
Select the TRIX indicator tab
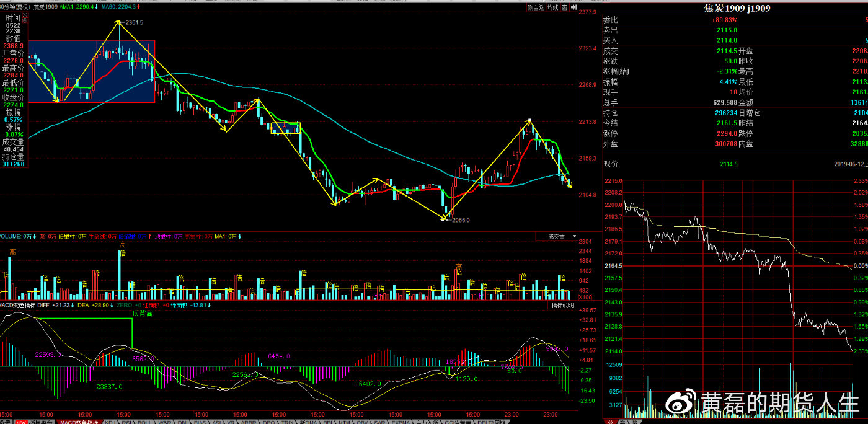click(287, 422)
